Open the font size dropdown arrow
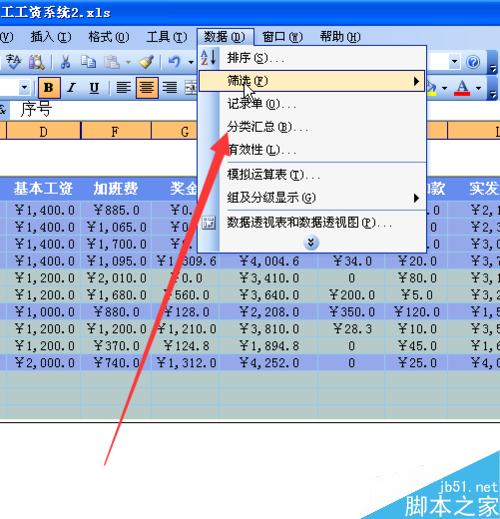This screenshot has width=500, height=519. pos(24,88)
